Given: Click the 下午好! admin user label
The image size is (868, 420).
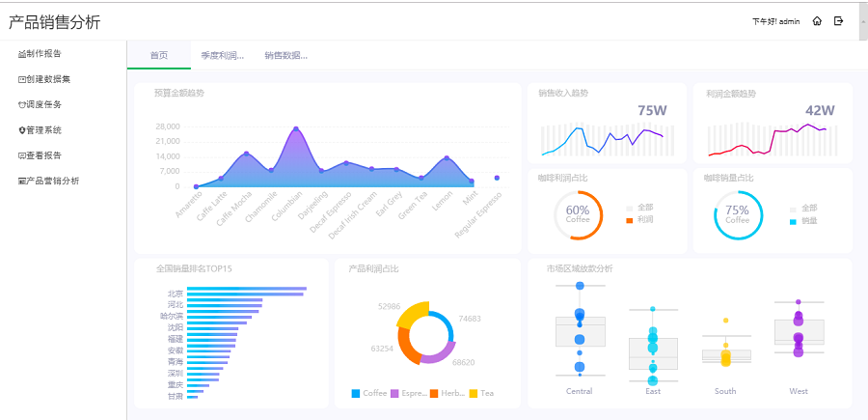Looking at the screenshot, I should (x=775, y=21).
